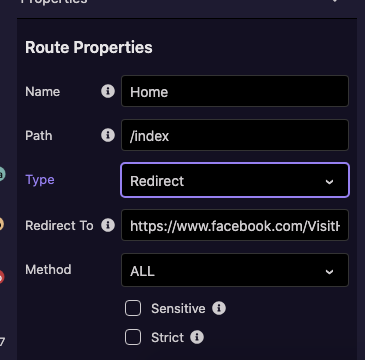Enable the Sensitive checkbox
Screen dimensions: 365x360
133,308
